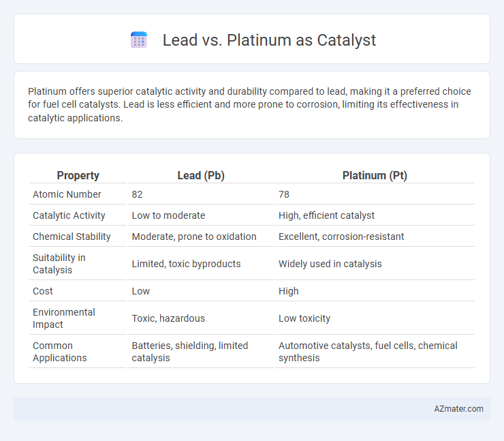The image size is (504, 441).
Task: Select the 'Chemical Stability' row label
Action: point(72,237)
